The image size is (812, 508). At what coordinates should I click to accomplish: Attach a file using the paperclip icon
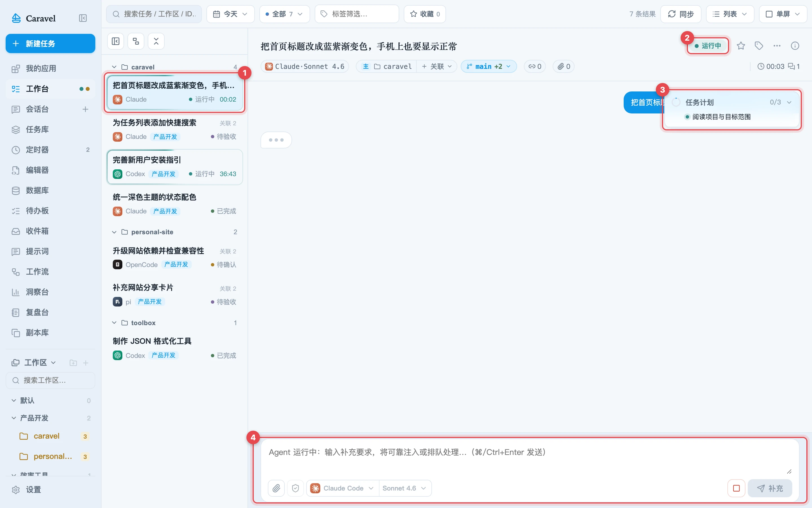point(276,488)
